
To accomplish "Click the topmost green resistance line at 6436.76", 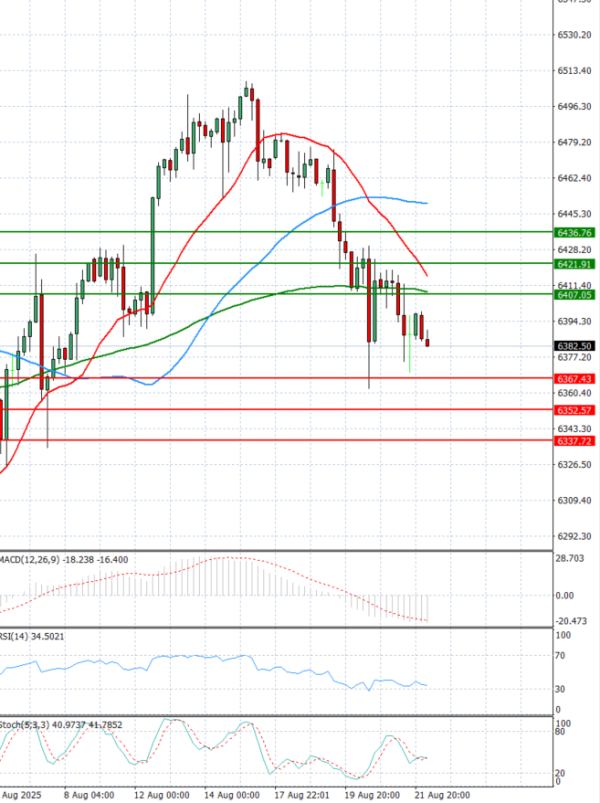I will 276,232.
